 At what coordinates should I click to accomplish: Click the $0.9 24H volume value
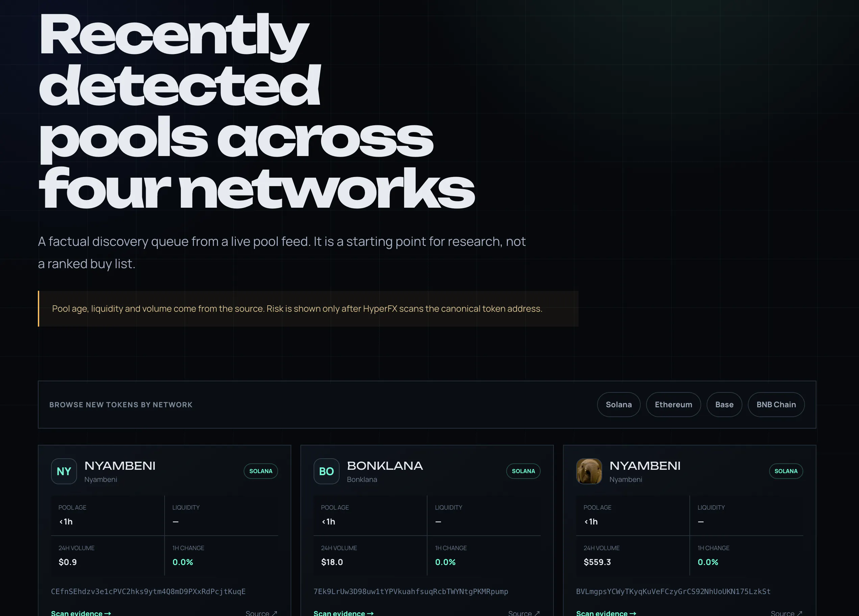pyautogui.click(x=68, y=562)
